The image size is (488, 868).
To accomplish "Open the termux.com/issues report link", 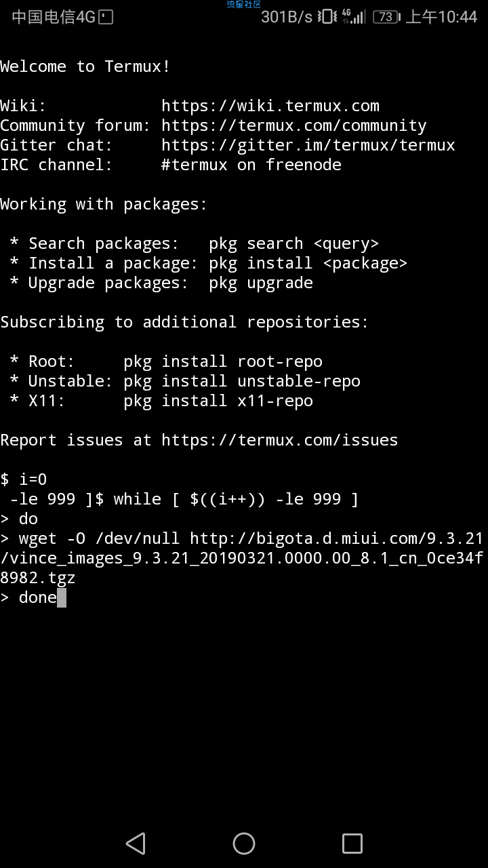I will 280,440.
